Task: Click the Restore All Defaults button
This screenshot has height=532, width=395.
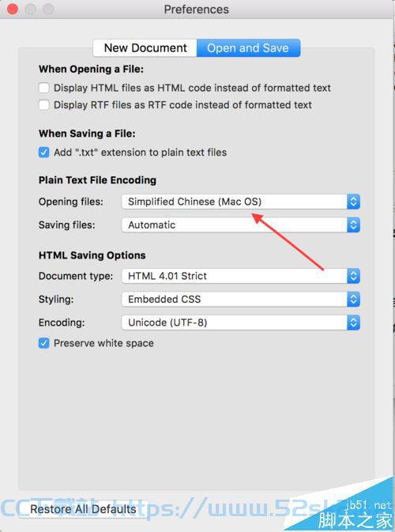Action: click(x=84, y=509)
